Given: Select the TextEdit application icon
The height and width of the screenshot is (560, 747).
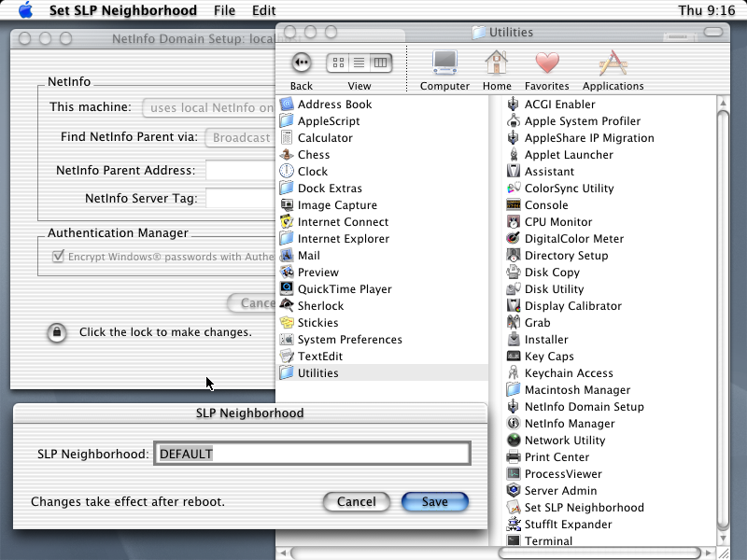Looking at the screenshot, I should [287, 356].
